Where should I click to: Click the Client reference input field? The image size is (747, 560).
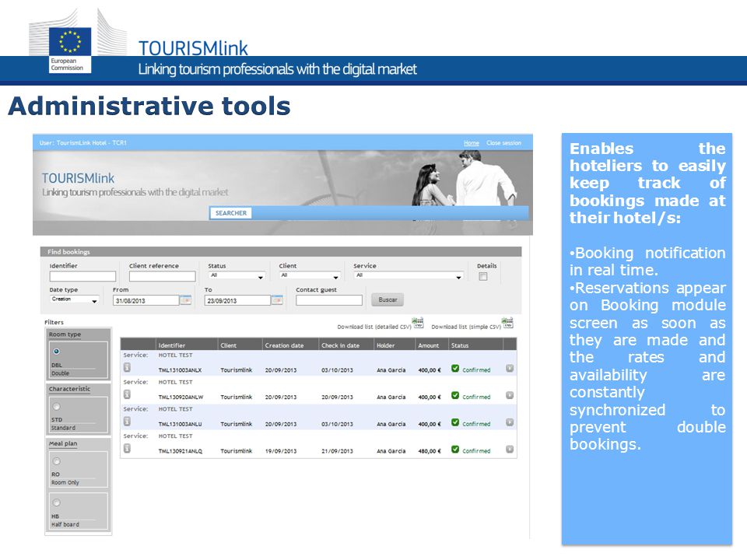pos(162,276)
